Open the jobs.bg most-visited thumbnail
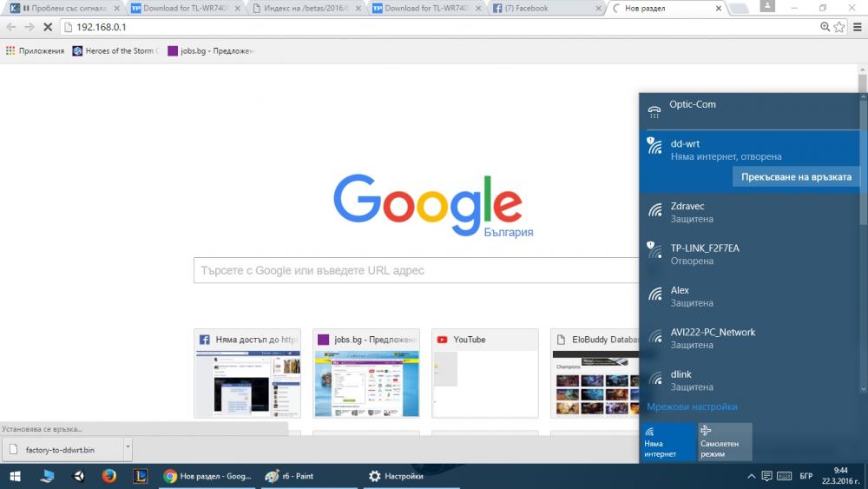This screenshot has height=489, width=868. (x=366, y=373)
